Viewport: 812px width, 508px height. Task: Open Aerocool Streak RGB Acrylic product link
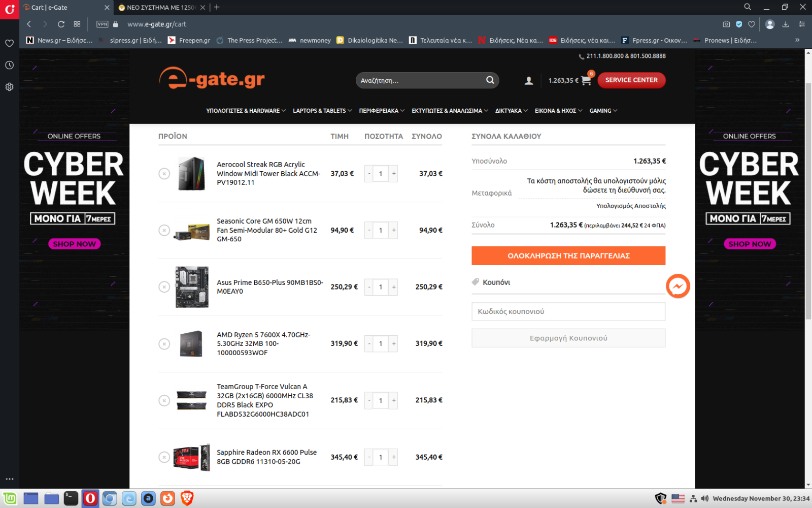coord(268,174)
